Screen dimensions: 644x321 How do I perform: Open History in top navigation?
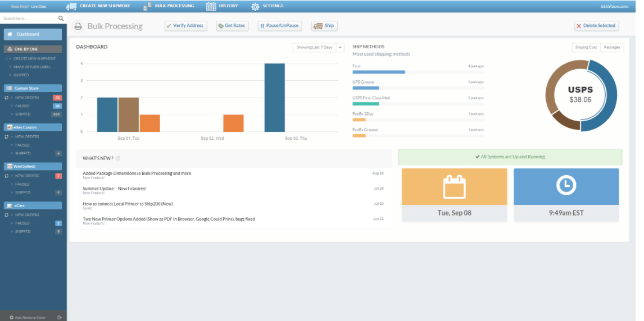click(222, 6)
